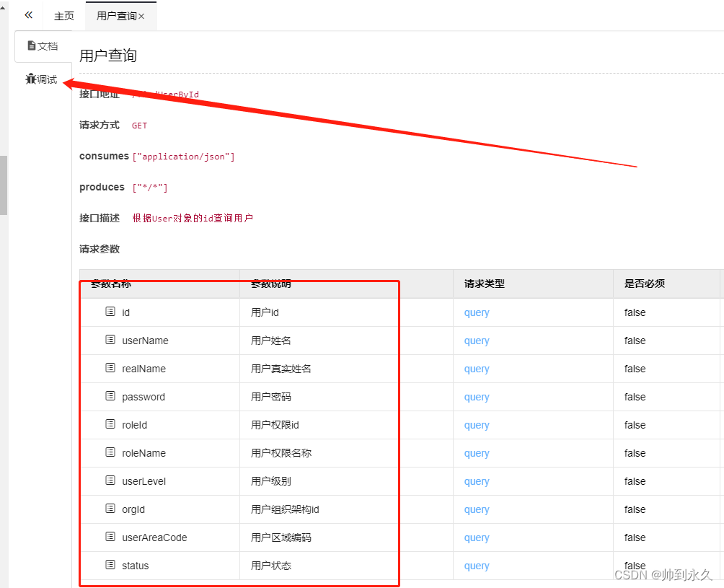Collapse the sidebar with the double-chevron icon

click(27, 14)
